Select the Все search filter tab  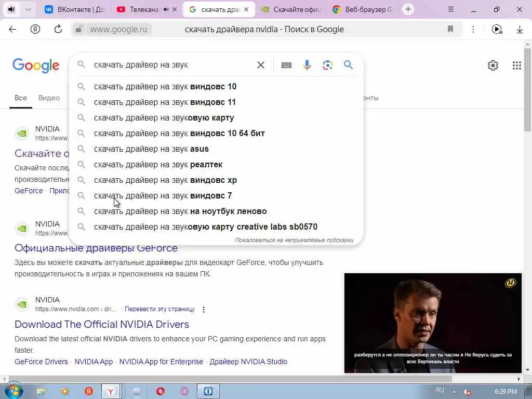pos(21,98)
